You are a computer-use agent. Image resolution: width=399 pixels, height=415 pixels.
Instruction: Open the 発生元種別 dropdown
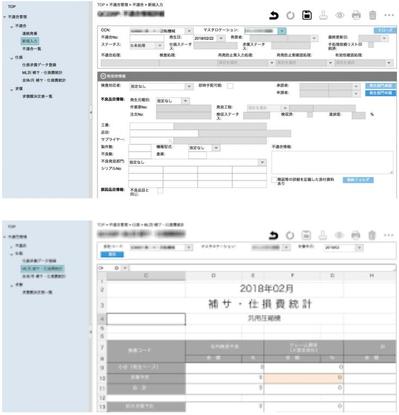[x=186, y=100]
